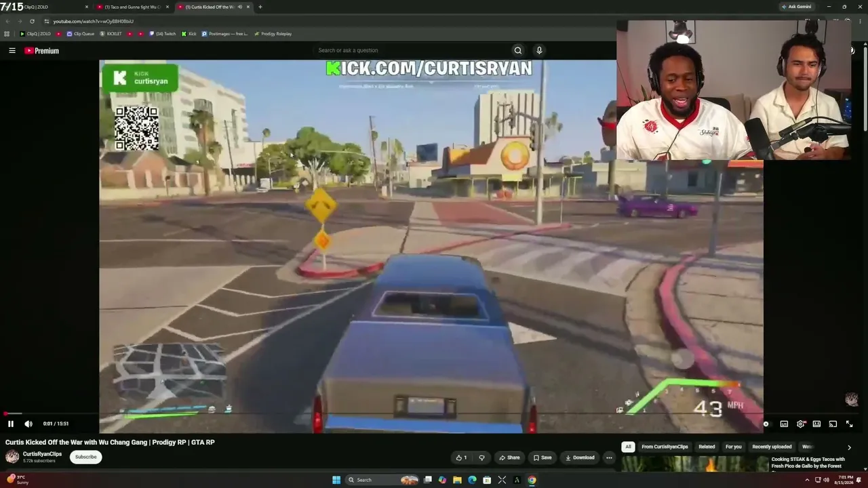The image size is (868, 488).
Task: Open more actions three-dot menu
Action: [x=609, y=457]
